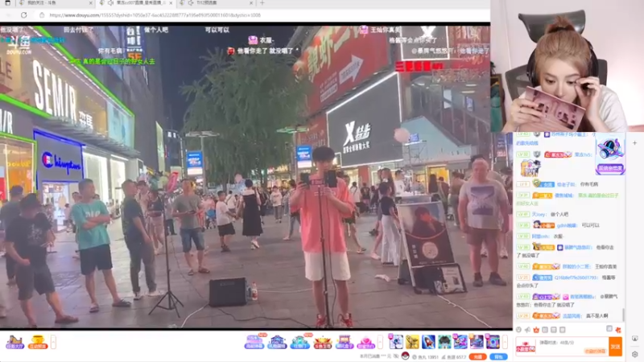
Task: Toggle the chat filter checkbox icon
Action: (x=609, y=329)
